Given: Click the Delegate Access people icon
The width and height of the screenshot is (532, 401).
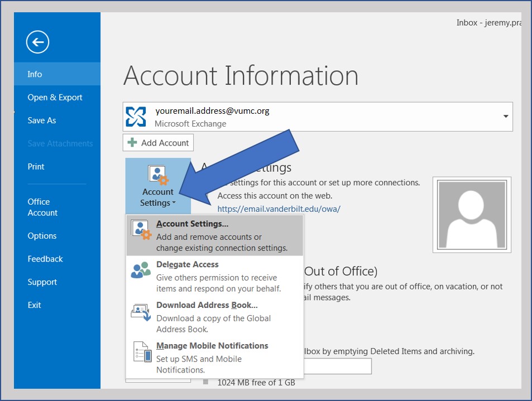Looking at the screenshot, I should 141,270.
